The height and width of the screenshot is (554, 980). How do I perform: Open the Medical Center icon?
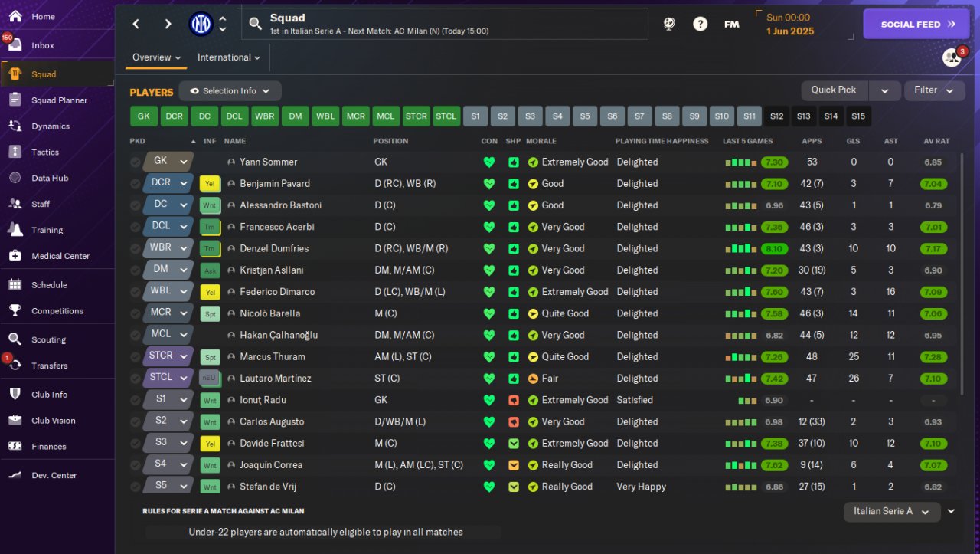coord(15,256)
